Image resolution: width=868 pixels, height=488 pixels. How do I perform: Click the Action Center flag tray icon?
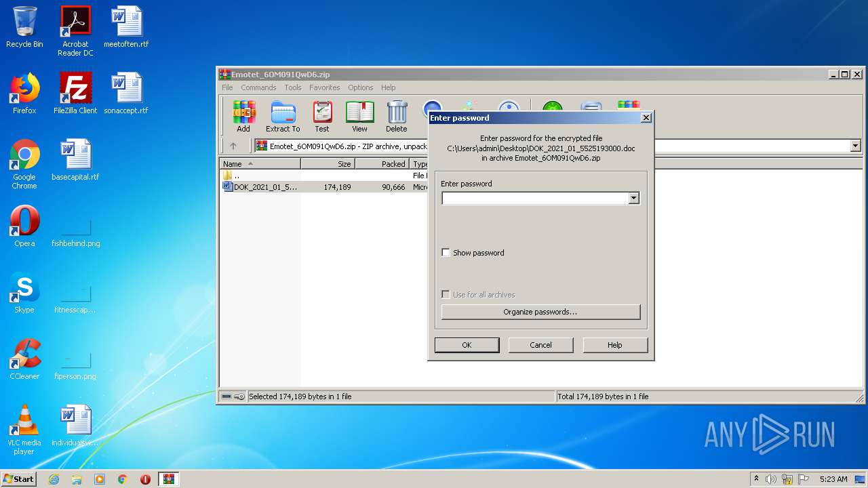(803, 479)
